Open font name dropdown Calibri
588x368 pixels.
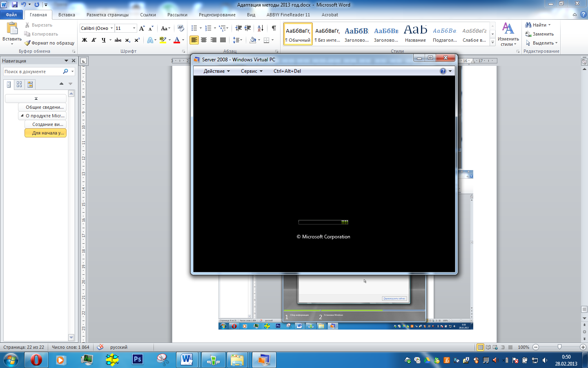click(111, 28)
